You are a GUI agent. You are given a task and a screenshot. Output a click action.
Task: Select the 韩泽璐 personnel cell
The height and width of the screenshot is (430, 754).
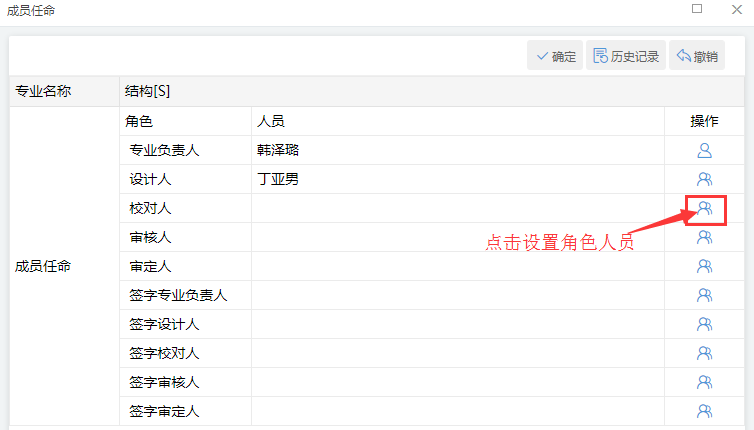457,151
